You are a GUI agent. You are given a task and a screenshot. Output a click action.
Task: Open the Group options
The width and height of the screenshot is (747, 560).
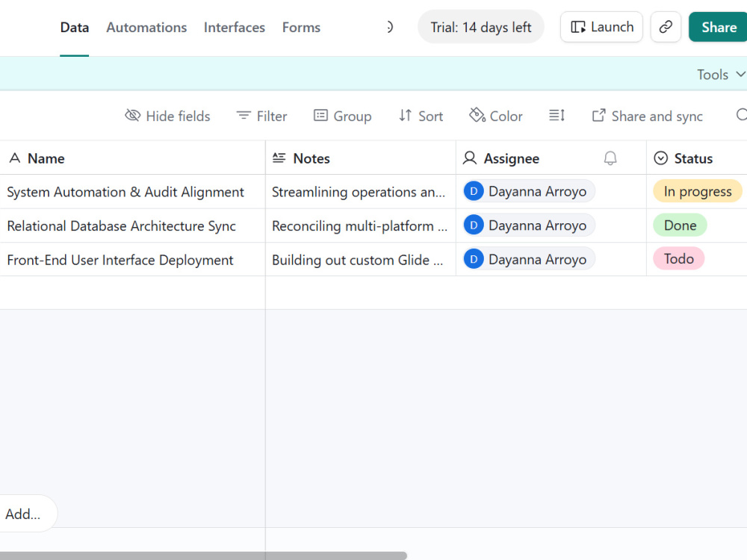point(342,116)
